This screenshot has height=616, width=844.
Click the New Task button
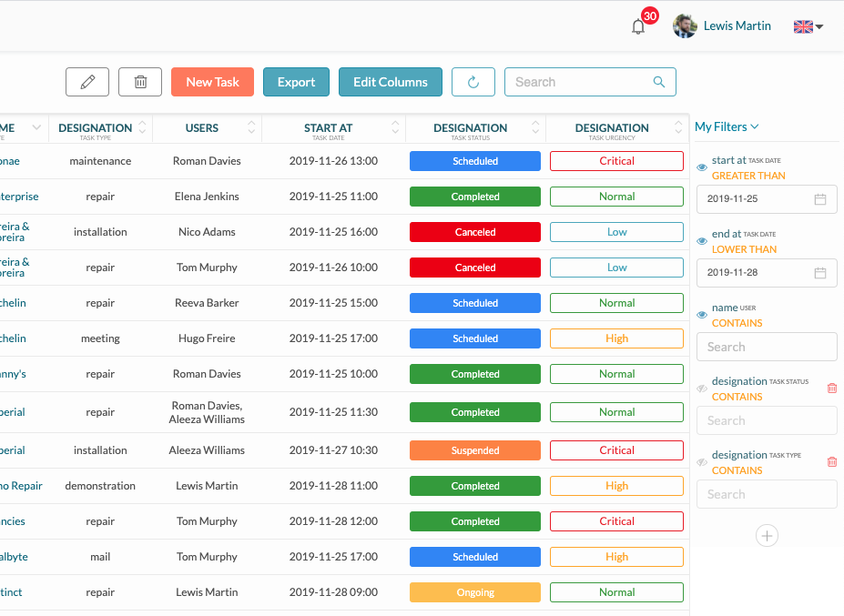click(x=212, y=82)
